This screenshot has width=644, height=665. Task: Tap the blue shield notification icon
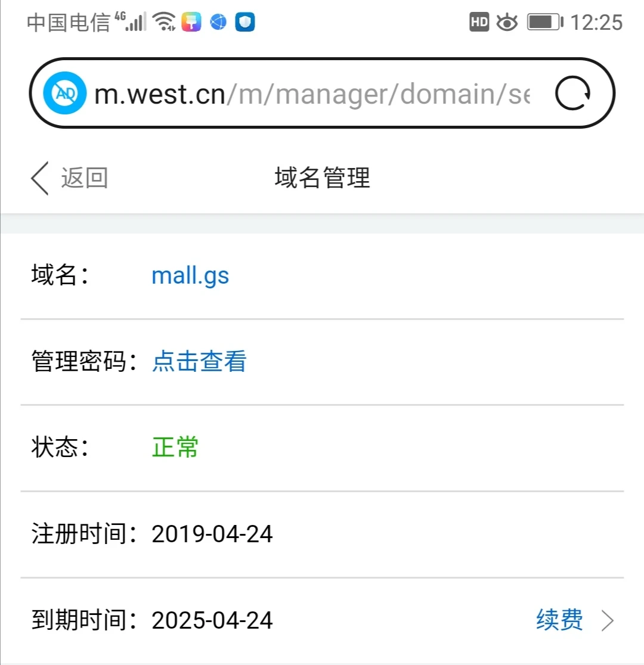245,23
